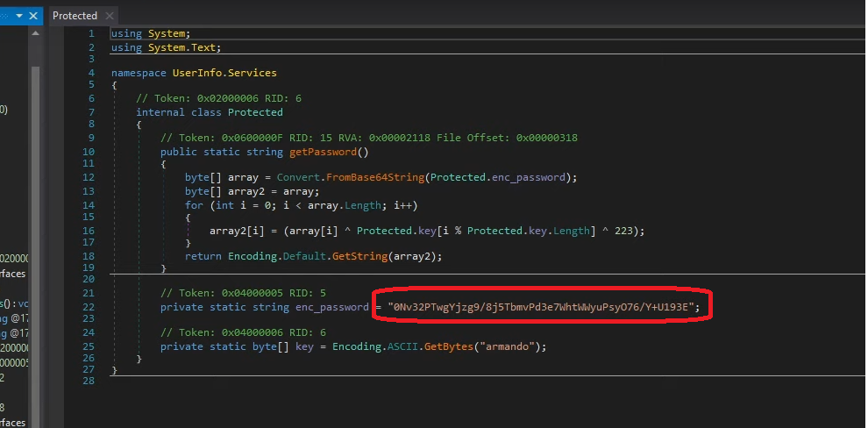This screenshot has width=868, height=428.
Task: Click the base64 string literal starting with 0Nv32PTwgYjzg9
Action: click(x=541, y=306)
